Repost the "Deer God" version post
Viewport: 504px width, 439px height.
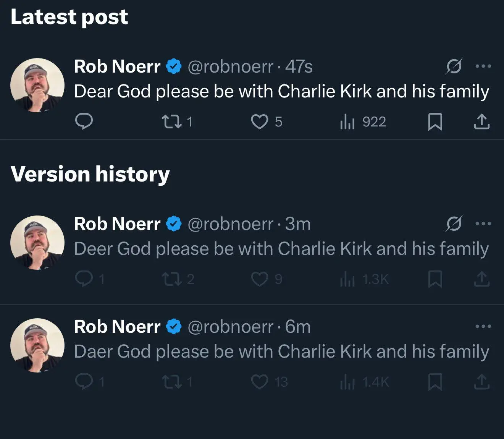point(171,279)
